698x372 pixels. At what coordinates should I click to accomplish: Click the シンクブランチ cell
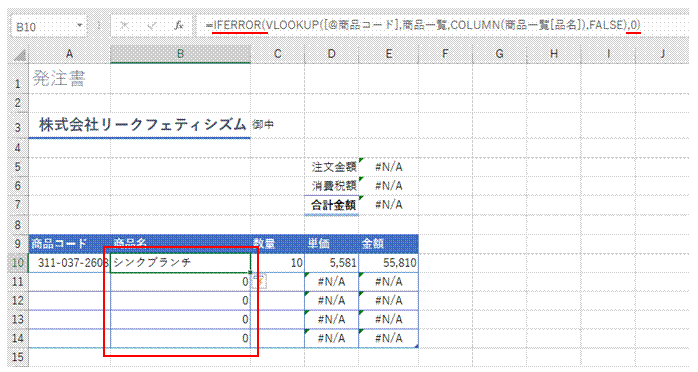pos(180,263)
